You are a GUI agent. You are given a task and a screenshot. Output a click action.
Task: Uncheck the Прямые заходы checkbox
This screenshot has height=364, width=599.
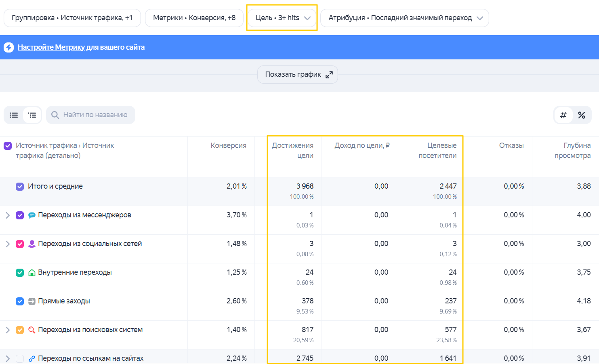[x=20, y=301]
